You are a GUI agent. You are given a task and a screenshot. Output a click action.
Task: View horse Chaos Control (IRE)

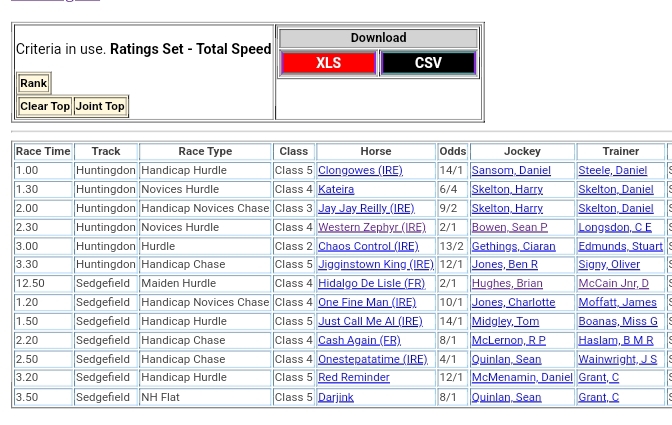367,246
